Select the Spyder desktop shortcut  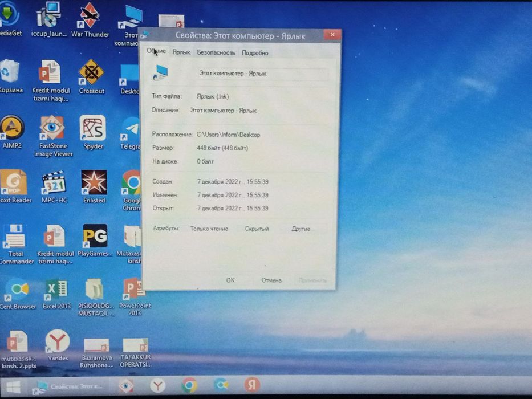coord(93,132)
